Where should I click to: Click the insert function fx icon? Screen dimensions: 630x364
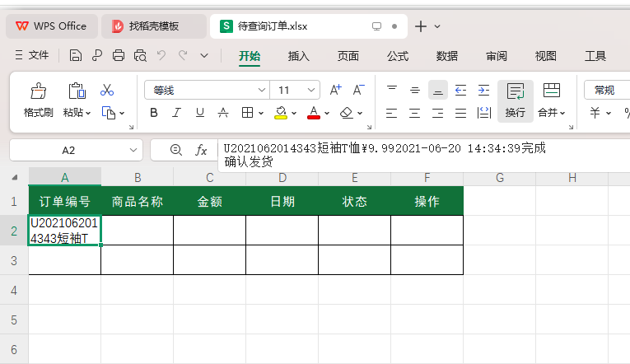[x=201, y=150]
